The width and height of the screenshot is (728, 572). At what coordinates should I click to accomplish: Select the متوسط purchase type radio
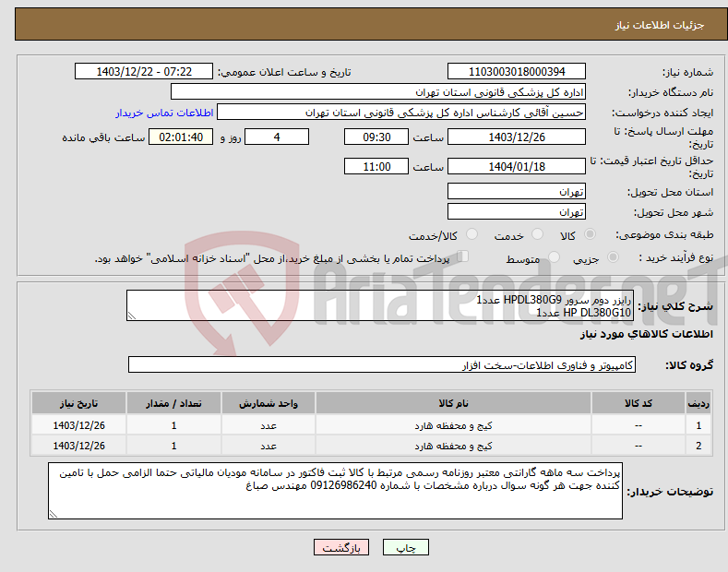(x=554, y=256)
